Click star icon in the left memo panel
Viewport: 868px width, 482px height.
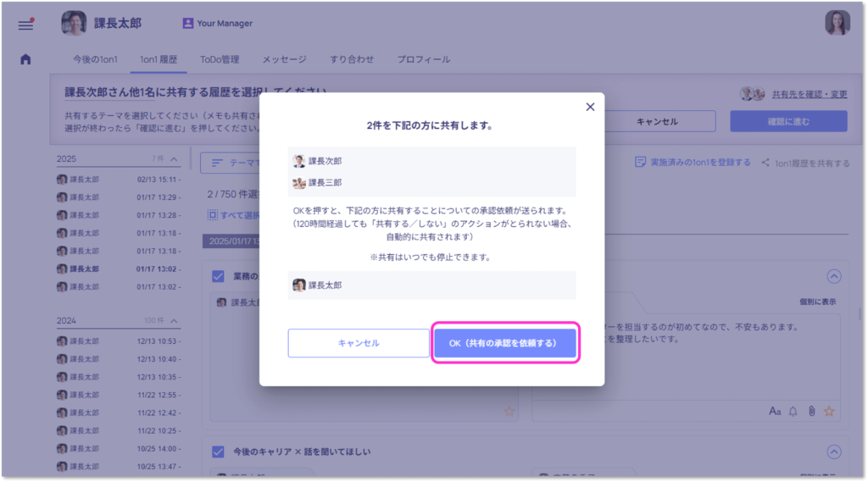point(509,411)
